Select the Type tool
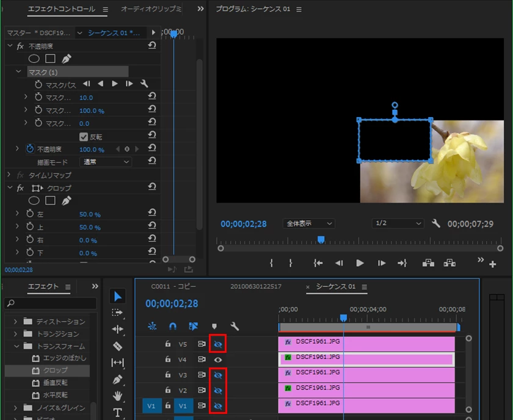The image size is (513, 420). tap(117, 413)
